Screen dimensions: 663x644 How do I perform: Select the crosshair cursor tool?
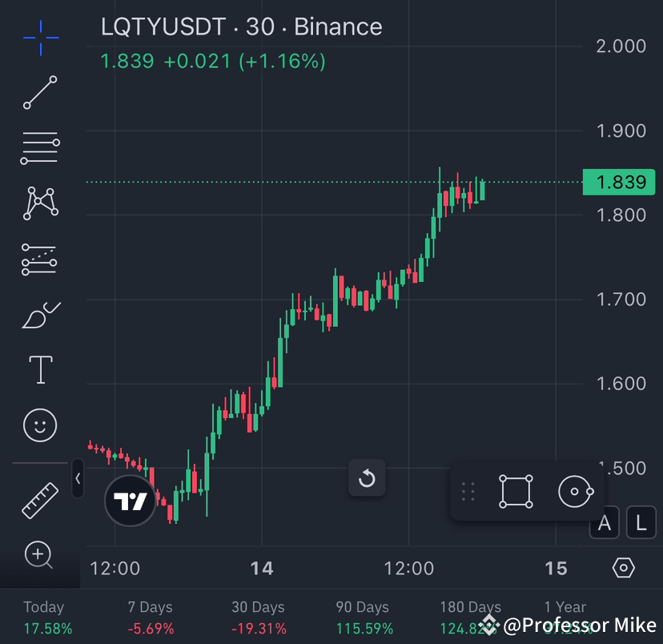40,37
